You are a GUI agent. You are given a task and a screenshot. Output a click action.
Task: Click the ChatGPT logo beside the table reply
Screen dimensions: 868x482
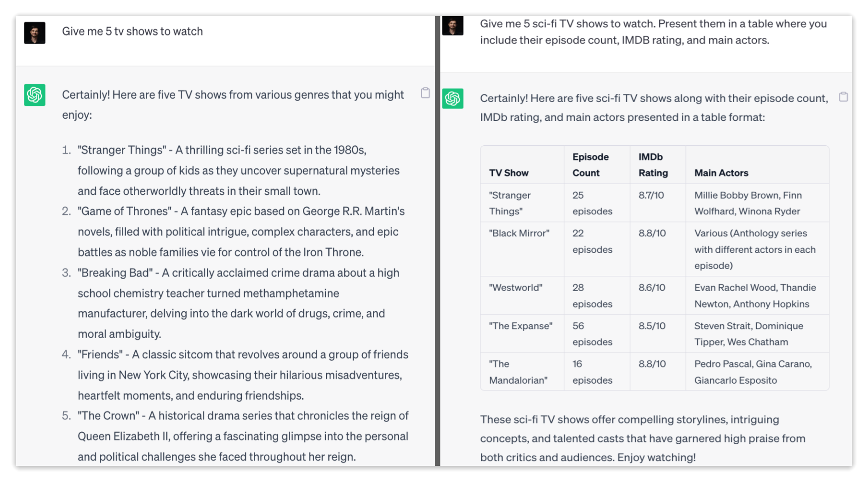[452, 98]
